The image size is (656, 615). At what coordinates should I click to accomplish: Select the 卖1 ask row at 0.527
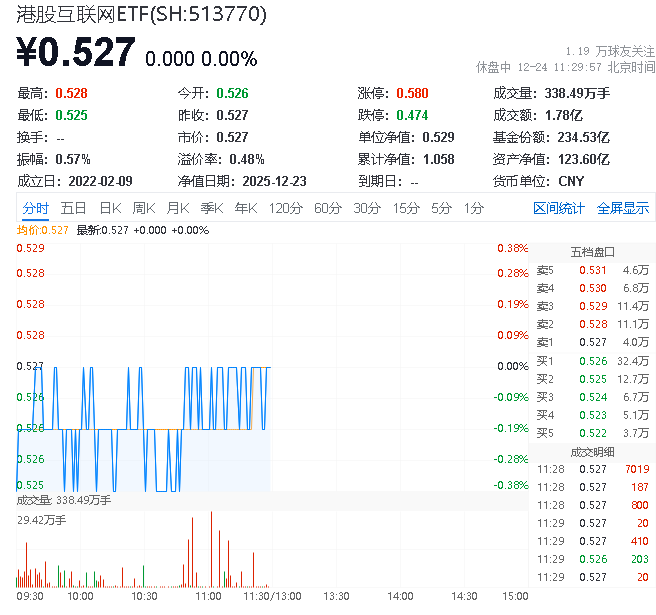592,342
